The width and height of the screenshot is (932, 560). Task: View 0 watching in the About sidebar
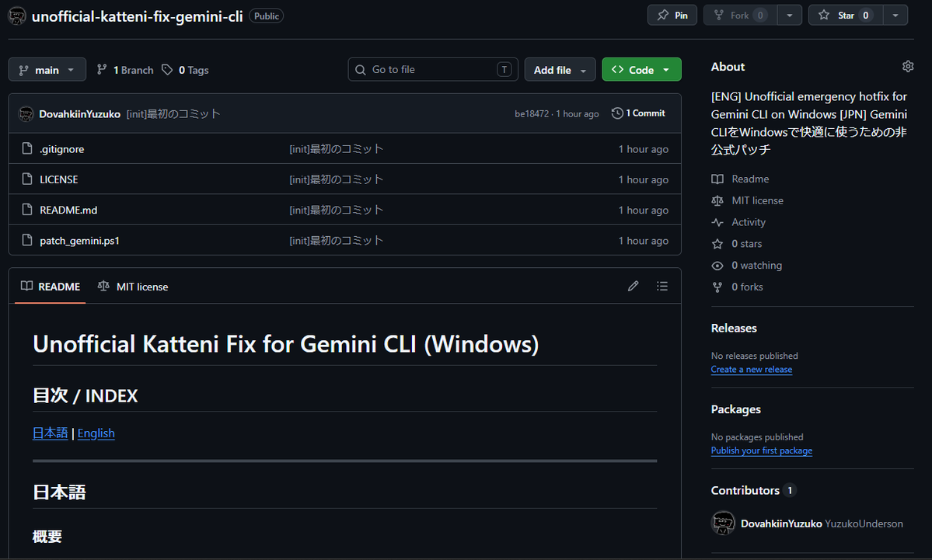tap(756, 266)
